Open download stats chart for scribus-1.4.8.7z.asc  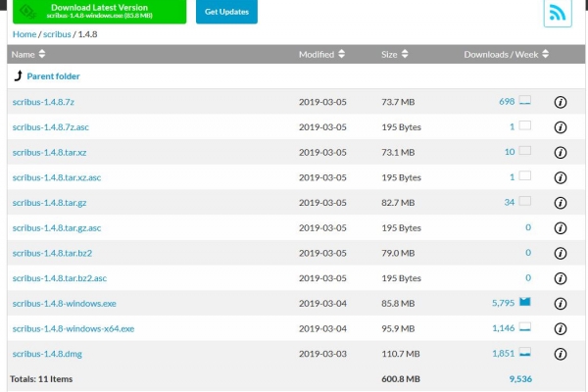[525, 125]
